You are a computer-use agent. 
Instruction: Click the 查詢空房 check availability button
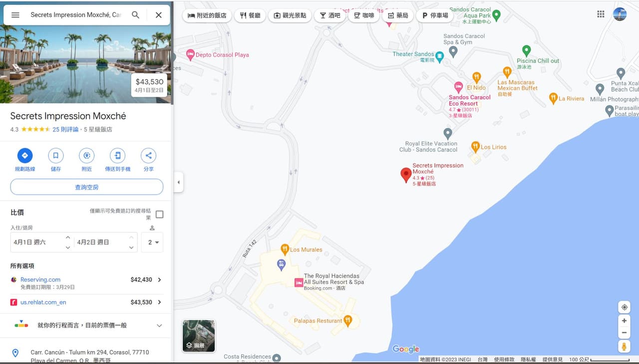pos(87,187)
